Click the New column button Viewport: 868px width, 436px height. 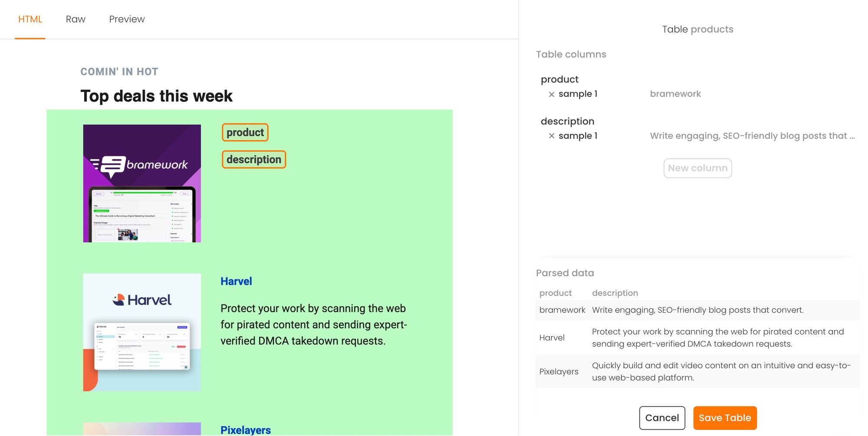click(697, 168)
